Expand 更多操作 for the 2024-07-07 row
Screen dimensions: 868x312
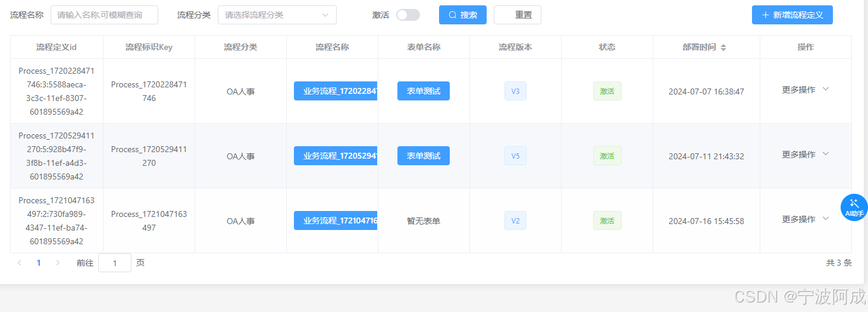point(806,90)
